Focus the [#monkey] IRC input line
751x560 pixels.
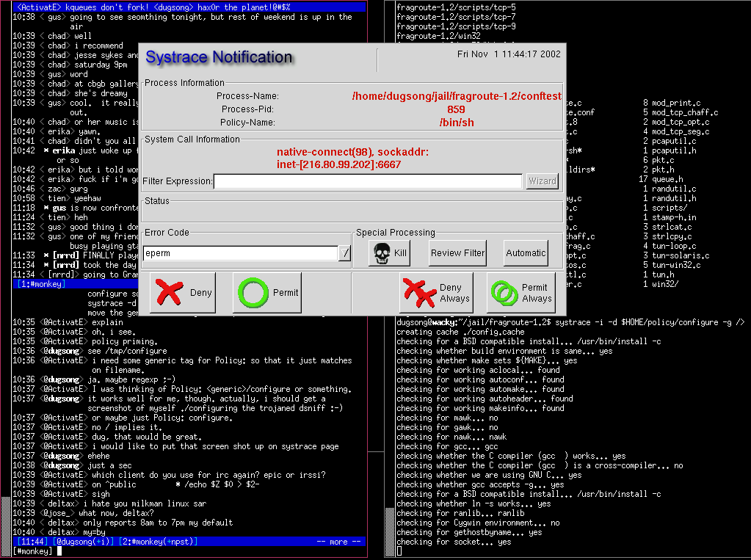pos(184,551)
